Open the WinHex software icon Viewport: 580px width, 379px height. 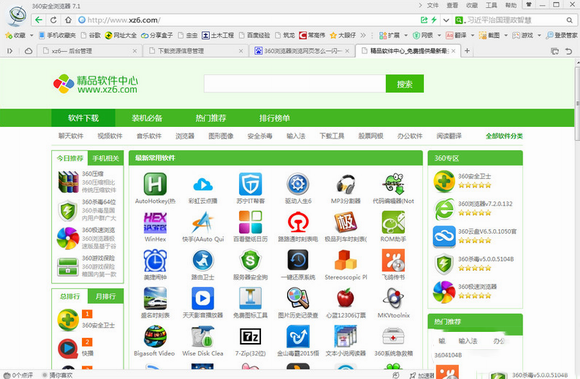pyautogui.click(x=155, y=222)
